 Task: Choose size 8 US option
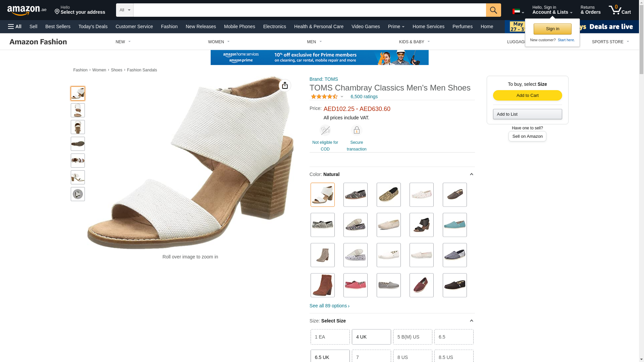pyautogui.click(x=413, y=357)
